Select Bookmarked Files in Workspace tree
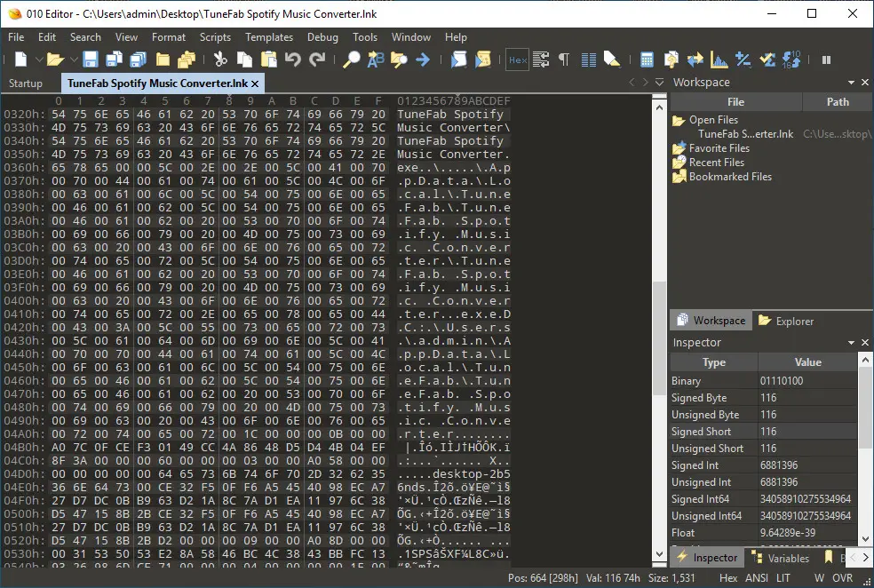The width and height of the screenshot is (874, 588). tap(722, 177)
